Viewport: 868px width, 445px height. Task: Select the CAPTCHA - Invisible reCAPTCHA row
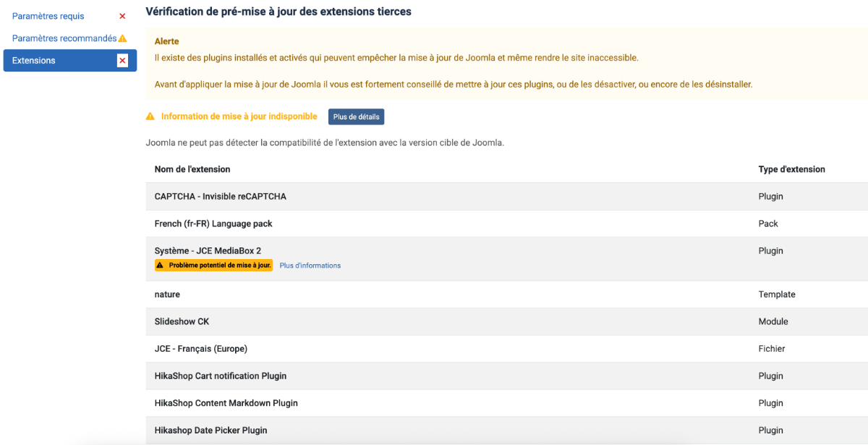pos(221,197)
